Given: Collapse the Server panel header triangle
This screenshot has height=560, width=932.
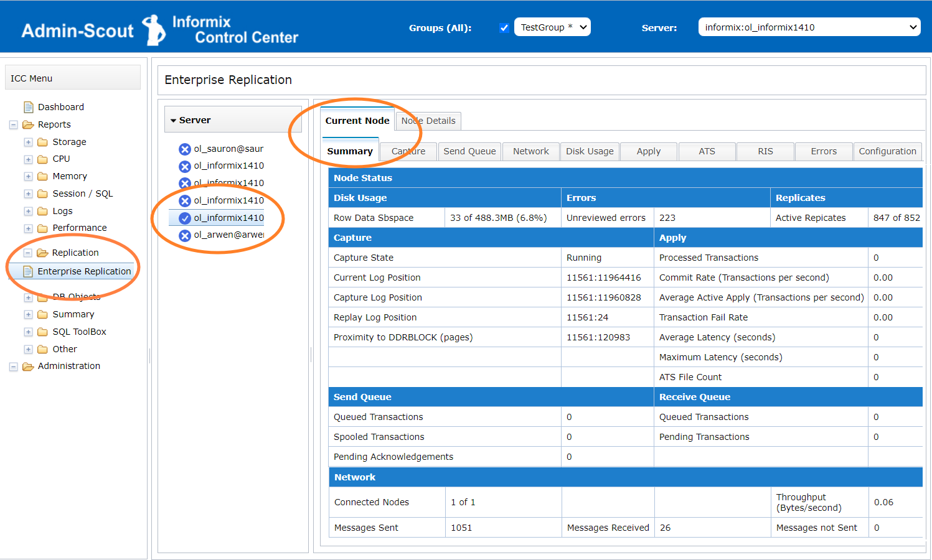Looking at the screenshot, I should pos(174,120).
